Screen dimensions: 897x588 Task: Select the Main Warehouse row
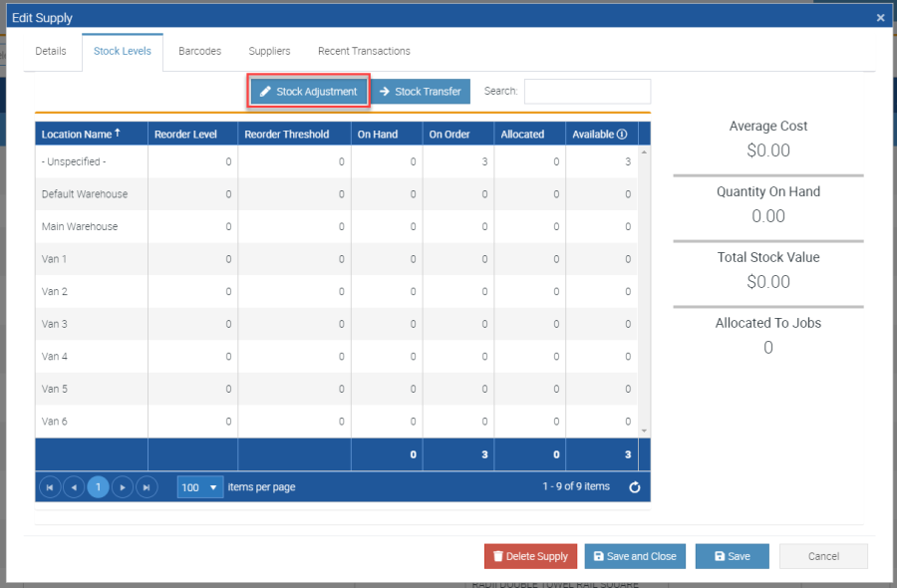pos(80,226)
